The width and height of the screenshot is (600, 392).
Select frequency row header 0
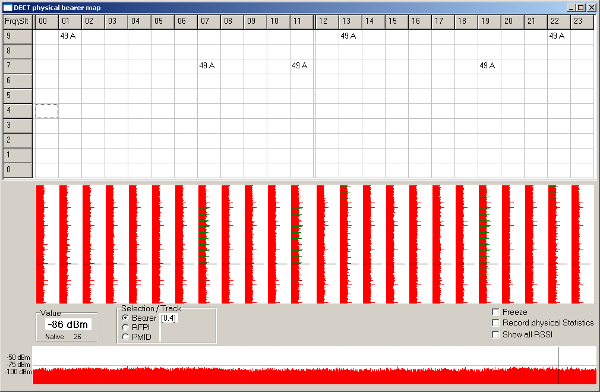point(18,170)
